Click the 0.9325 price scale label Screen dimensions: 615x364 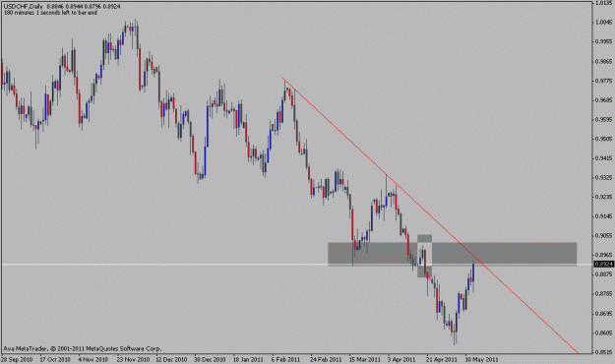pyautogui.click(x=604, y=178)
